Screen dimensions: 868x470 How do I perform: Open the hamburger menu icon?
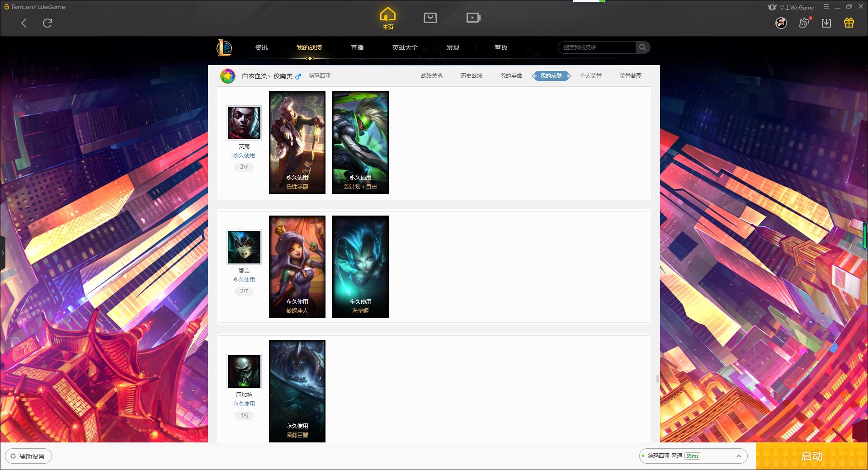(826, 7)
